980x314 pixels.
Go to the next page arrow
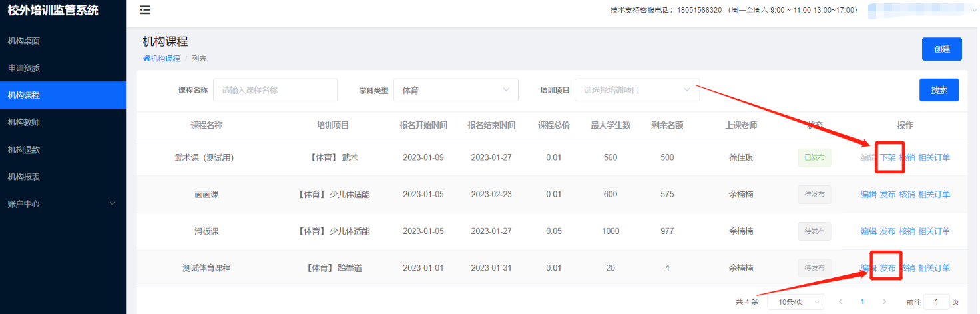tap(884, 302)
